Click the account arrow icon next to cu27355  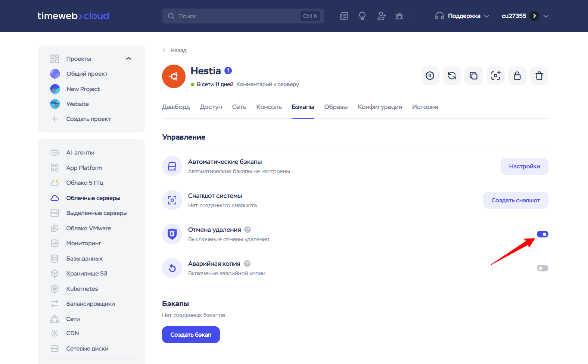[x=535, y=16]
